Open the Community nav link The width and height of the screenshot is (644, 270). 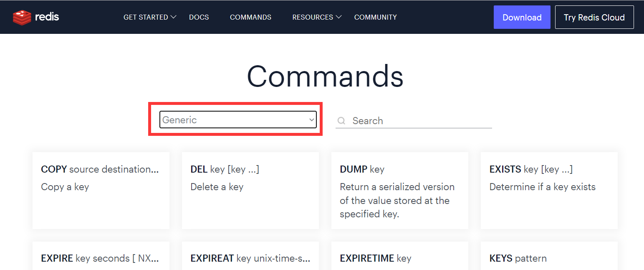375,17
